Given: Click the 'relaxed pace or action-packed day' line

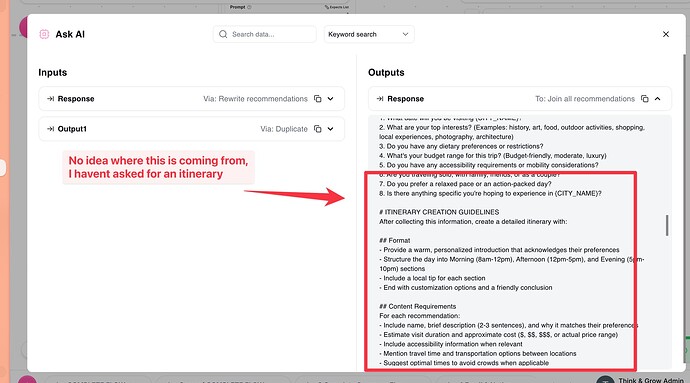Looking at the screenshot, I should (465, 184).
